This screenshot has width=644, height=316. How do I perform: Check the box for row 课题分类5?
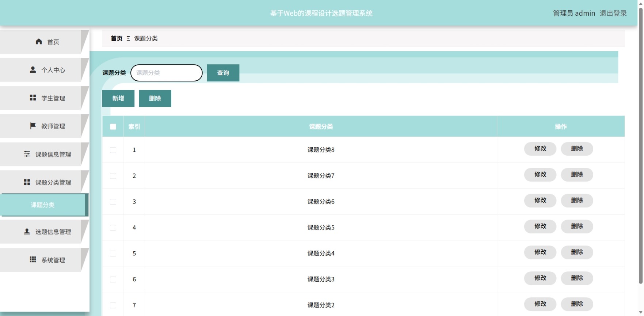113,228
